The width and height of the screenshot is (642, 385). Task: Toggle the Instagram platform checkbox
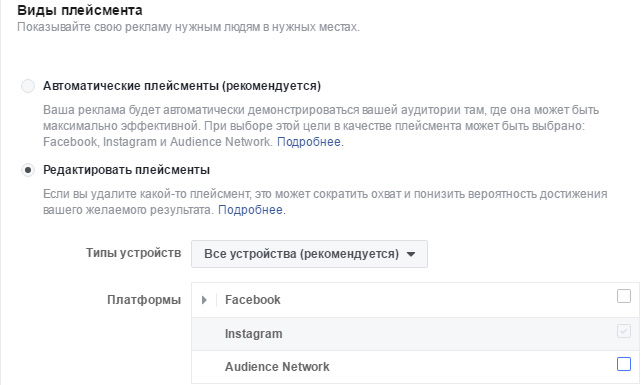click(624, 331)
